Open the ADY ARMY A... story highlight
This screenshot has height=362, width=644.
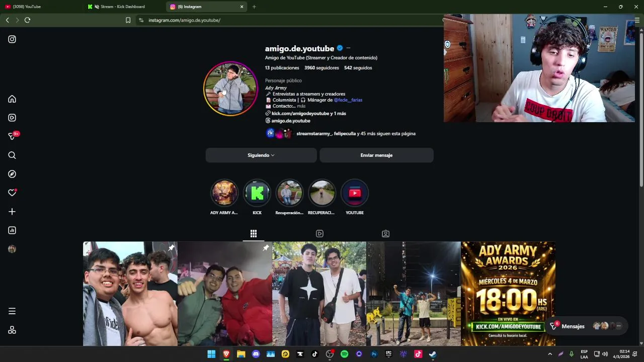tap(224, 193)
